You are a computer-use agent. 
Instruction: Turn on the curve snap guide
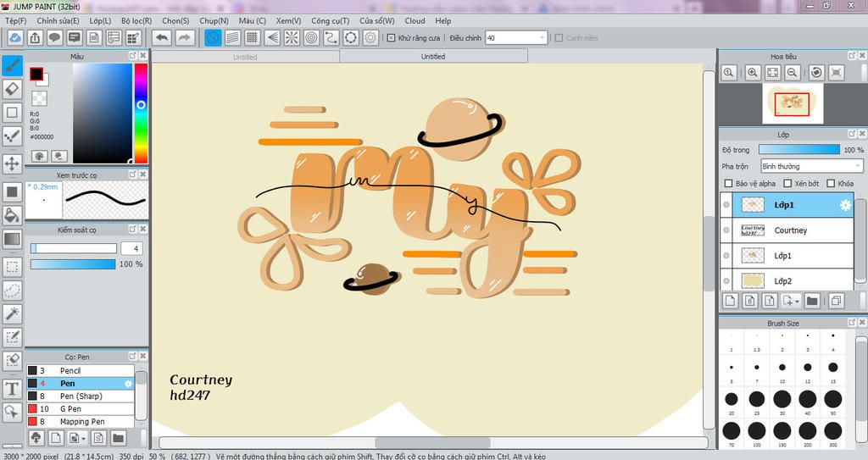331,37
